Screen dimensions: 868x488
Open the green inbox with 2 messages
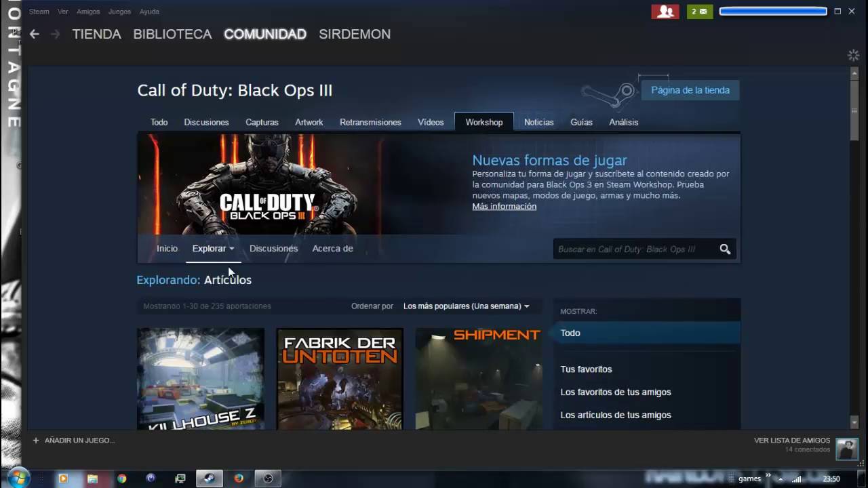pos(700,12)
